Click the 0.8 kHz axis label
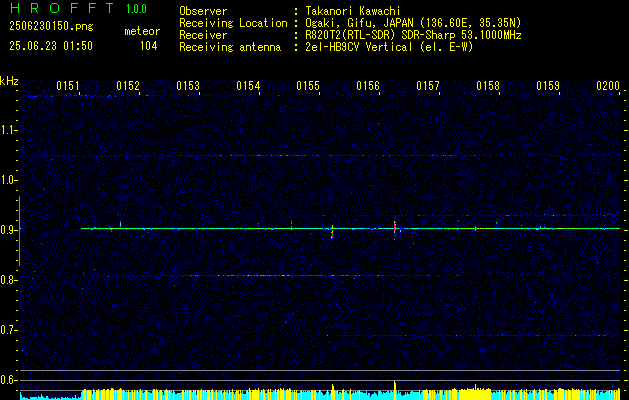This screenshot has height=400, width=629. [x=8, y=280]
